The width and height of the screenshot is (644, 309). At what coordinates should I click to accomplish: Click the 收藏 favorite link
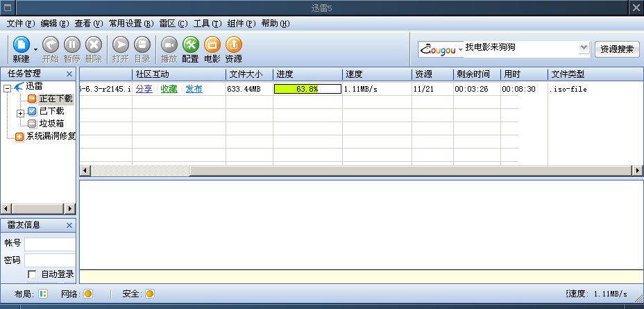click(169, 89)
